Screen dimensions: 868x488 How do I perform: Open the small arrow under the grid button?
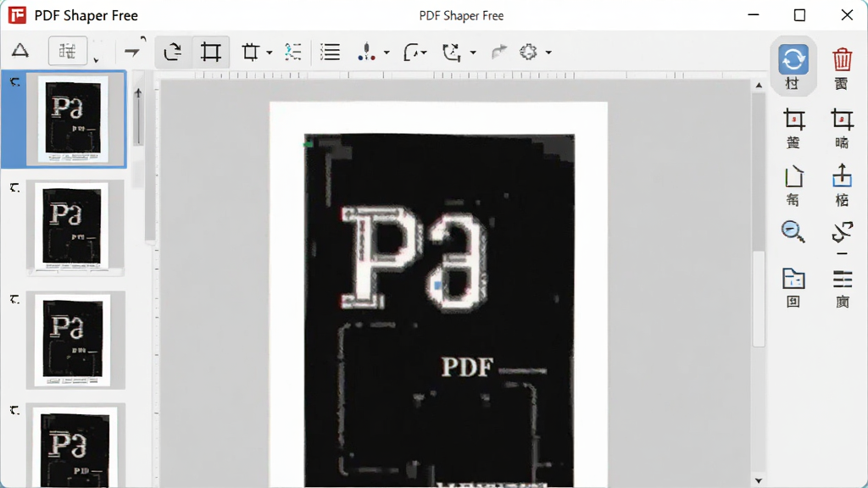click(x=97, y=60)
